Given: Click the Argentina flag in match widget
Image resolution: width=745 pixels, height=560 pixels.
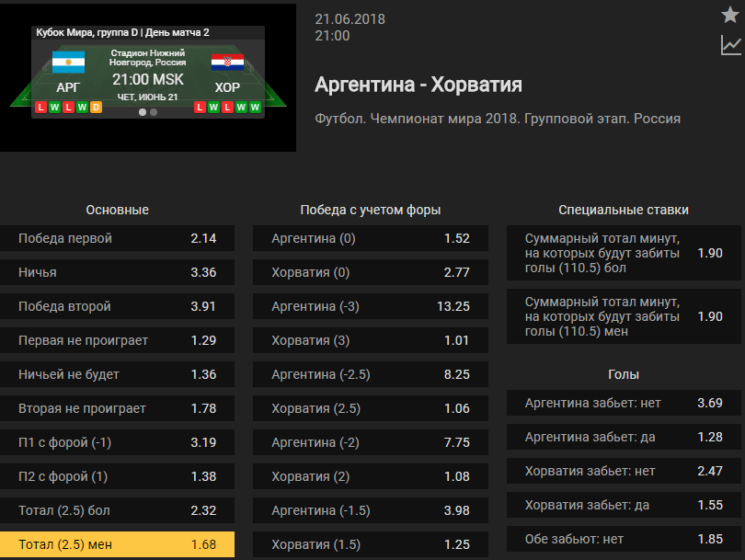Looking at the screenshot, I should pyautogui.click(x=68, y=62).
